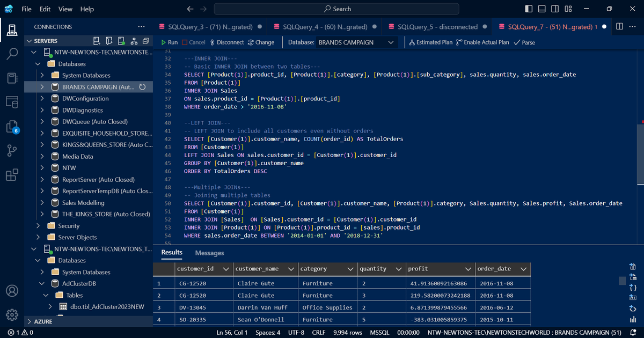Viewport: 644px width, 338px height.
Task: Collapse all servers with the collapse icon
Action: tap(145, 41)
